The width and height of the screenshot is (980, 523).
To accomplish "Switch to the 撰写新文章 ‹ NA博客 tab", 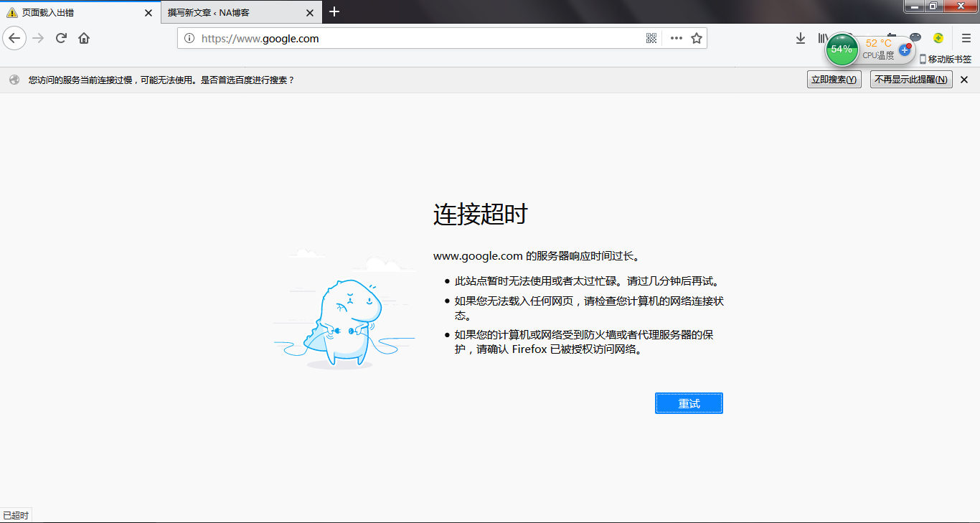I will pos(242,12).
